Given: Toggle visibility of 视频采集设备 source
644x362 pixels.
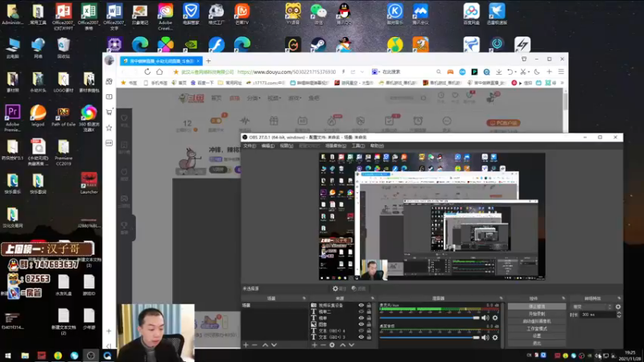Looking at the screenshot, I should [361, 306].
